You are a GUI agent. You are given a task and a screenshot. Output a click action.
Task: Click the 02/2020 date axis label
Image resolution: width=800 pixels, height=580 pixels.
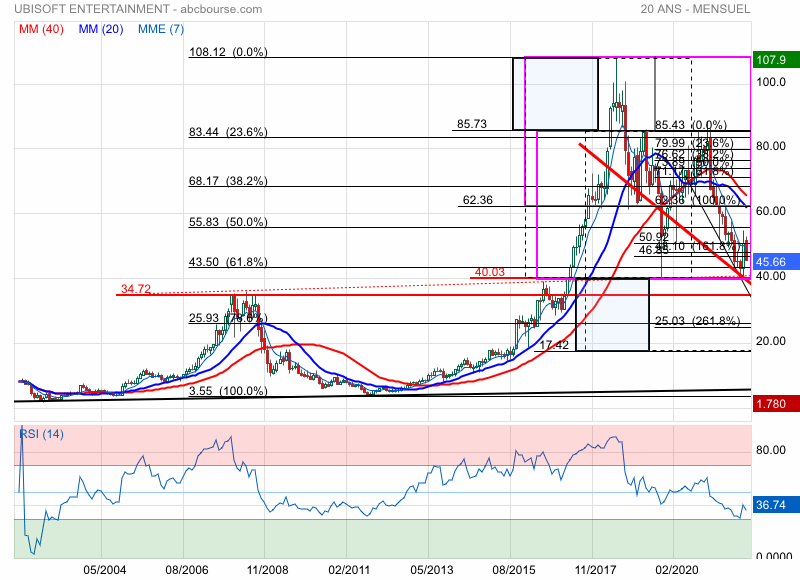click(x=677, y=569)
